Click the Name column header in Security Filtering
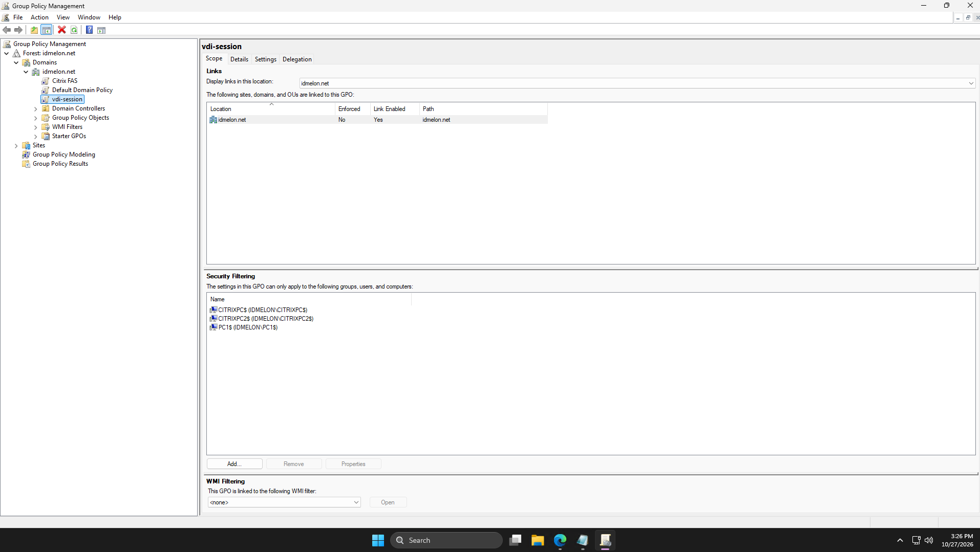 [309, 299]
